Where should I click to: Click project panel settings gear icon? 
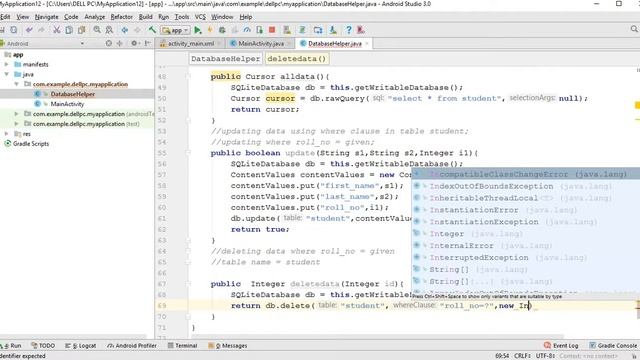[134, 43]
